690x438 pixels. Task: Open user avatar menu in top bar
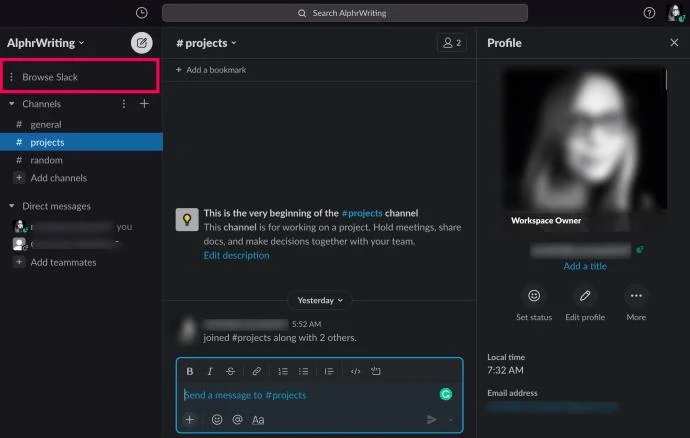point(675,13)
